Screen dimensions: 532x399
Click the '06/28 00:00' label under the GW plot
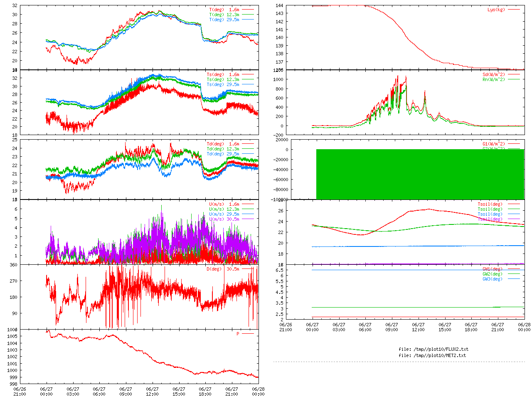[x=525, y=327]
